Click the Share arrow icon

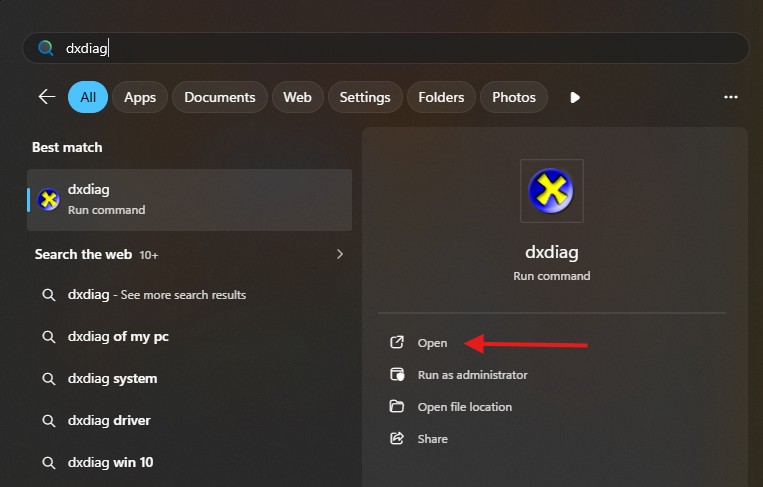coord(397,438)
